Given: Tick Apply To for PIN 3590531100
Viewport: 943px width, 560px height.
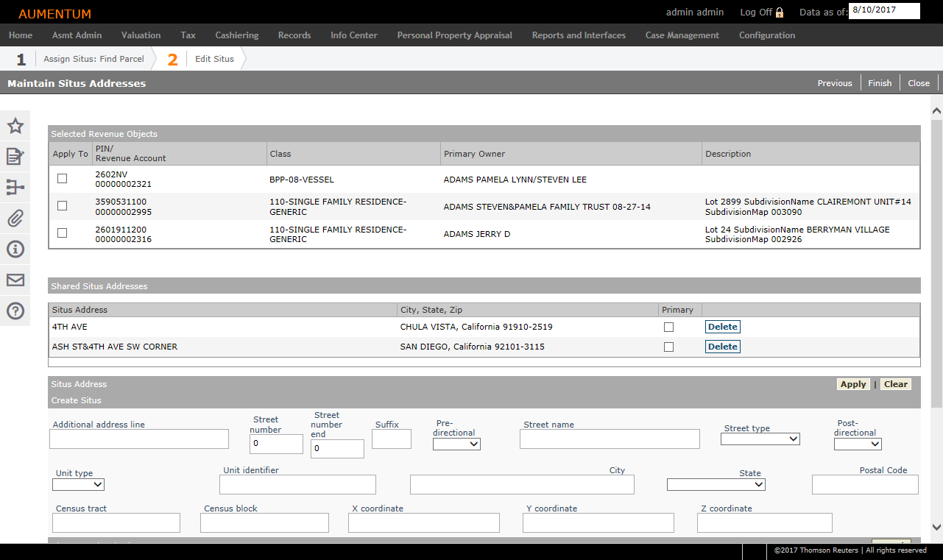Looking at the screenshot, I should coord(62,206).
